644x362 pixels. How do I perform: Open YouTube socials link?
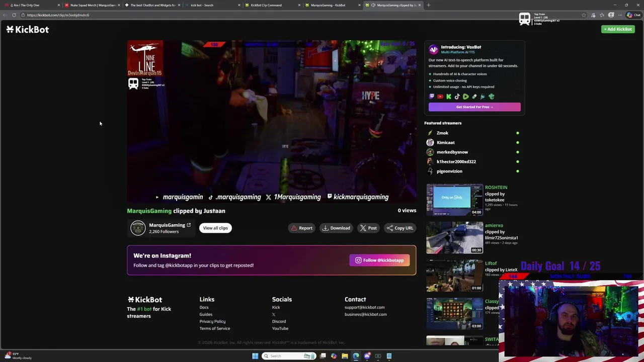point(280,328)
